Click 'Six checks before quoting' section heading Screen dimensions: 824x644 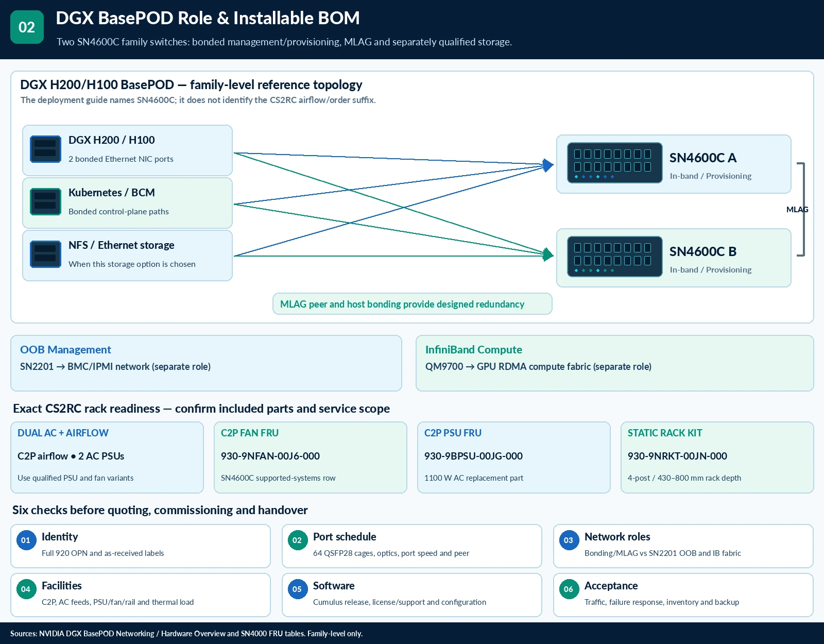point(160,510)
